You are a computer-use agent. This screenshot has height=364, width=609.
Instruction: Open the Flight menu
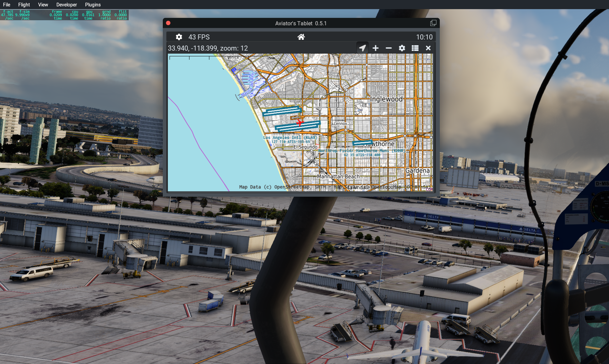24,5
